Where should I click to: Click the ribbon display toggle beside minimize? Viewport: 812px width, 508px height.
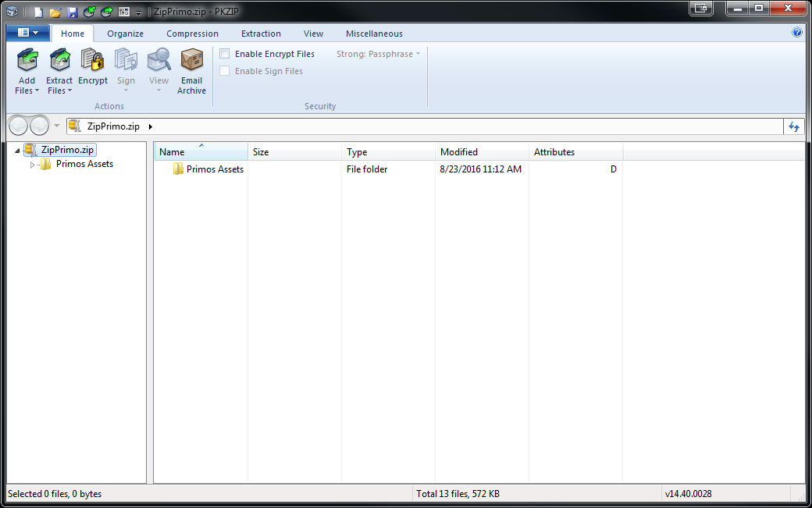tap(701, 9)
